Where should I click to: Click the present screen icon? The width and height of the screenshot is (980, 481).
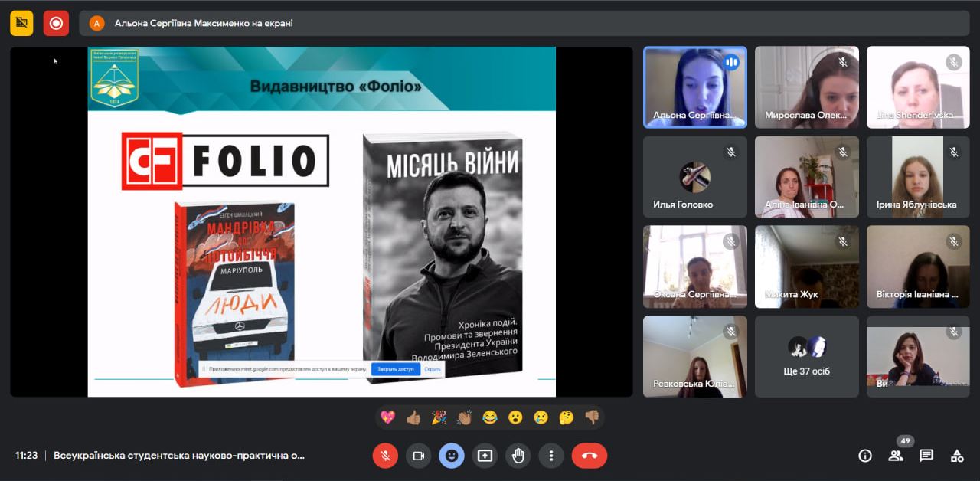coord(485,456)
